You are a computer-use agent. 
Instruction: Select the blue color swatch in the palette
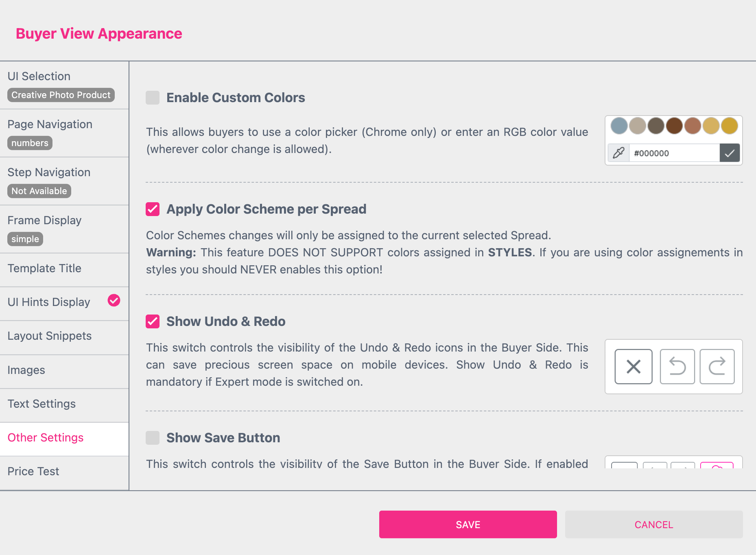coord(619,126)
